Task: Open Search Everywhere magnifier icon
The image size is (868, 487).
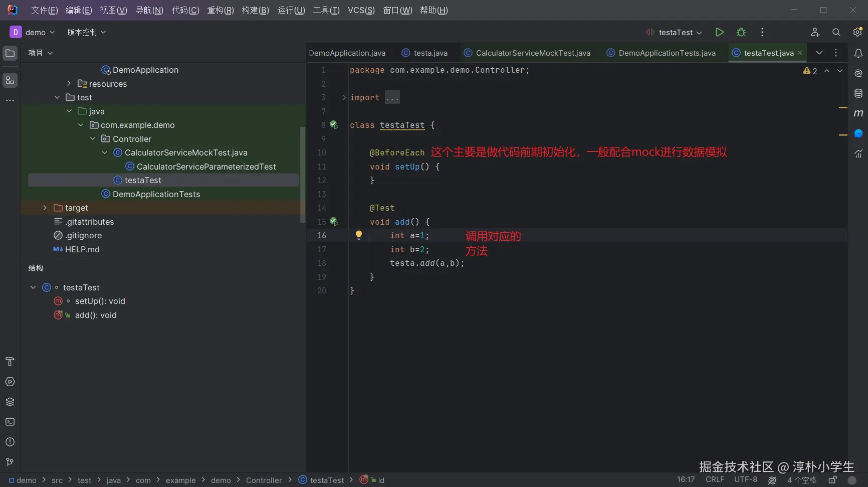Action: click(836, 32)
